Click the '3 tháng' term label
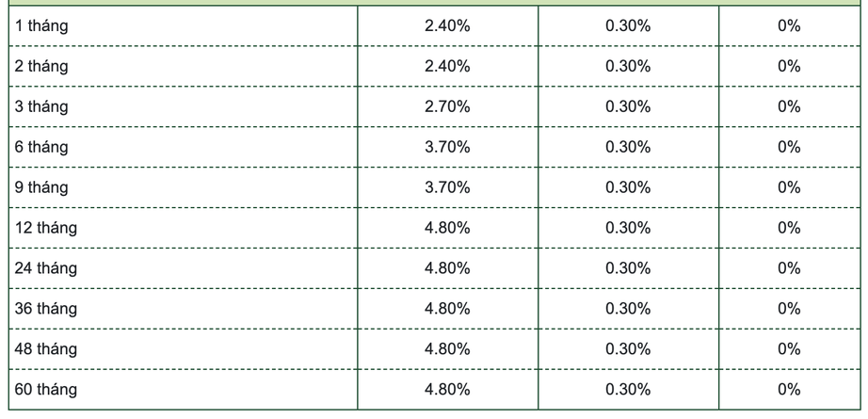Screen dimensions: 868x419 pos(41,107)
